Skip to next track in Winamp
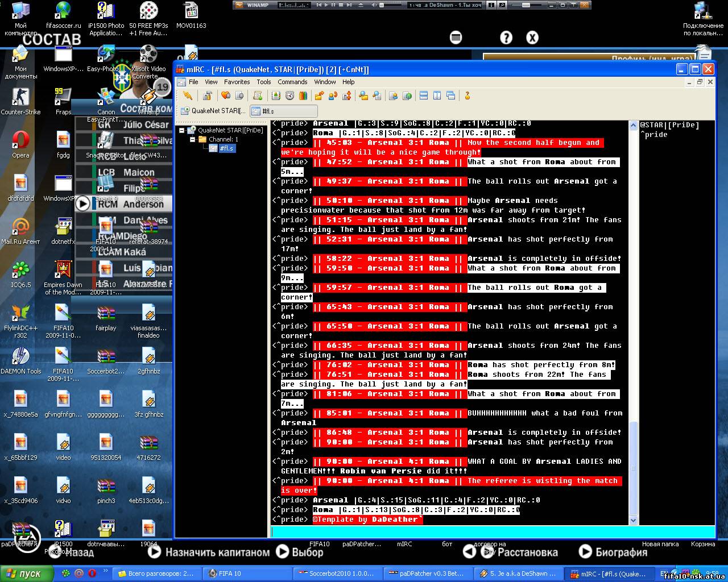 pyautogui.click(x=349, y=5)
